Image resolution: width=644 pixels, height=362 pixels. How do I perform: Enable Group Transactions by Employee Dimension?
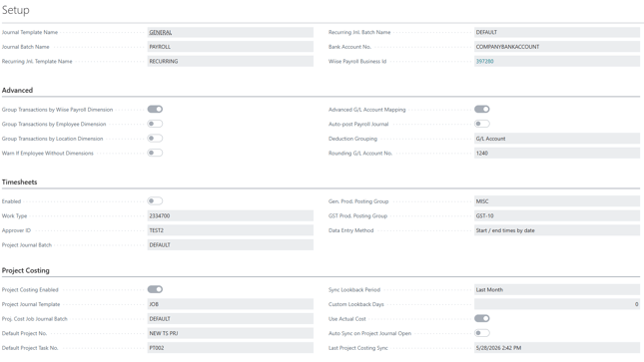pyautogui.click(x=155, y=124)
